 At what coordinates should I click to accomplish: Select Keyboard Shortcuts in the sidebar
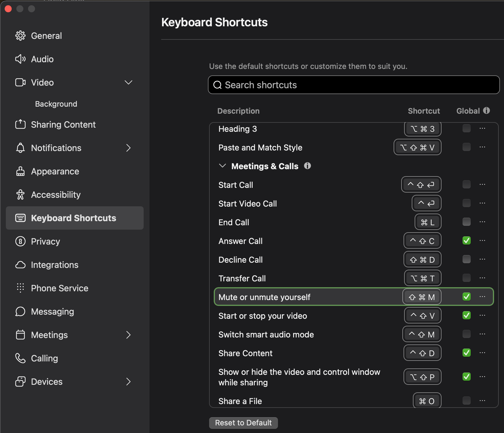click(x=75, y=218)
